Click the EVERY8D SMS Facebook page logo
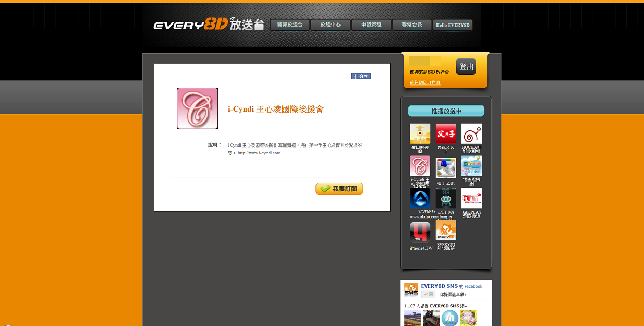Image resolution: width=644 pixels, height=326 pixels. (x=411, y=291)
